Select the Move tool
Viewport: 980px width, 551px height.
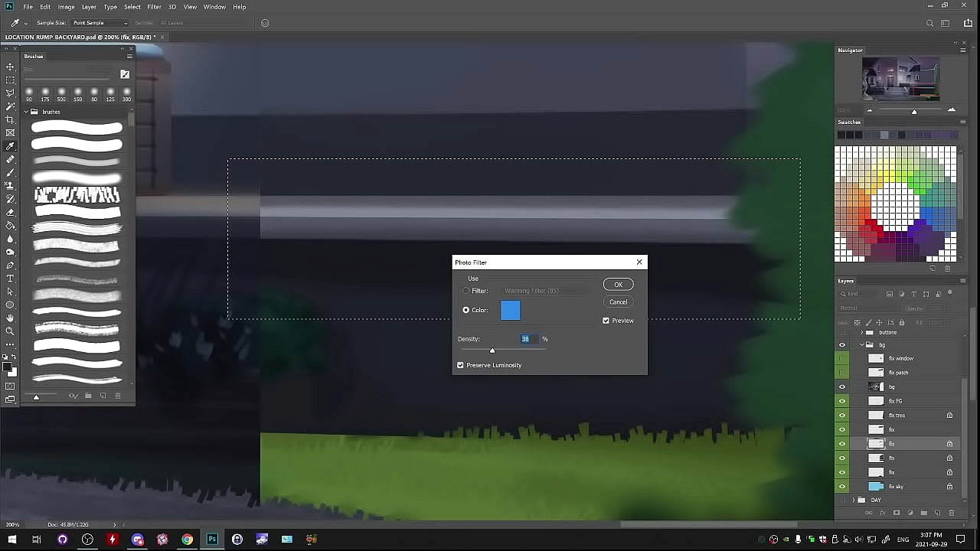(10, 67)
